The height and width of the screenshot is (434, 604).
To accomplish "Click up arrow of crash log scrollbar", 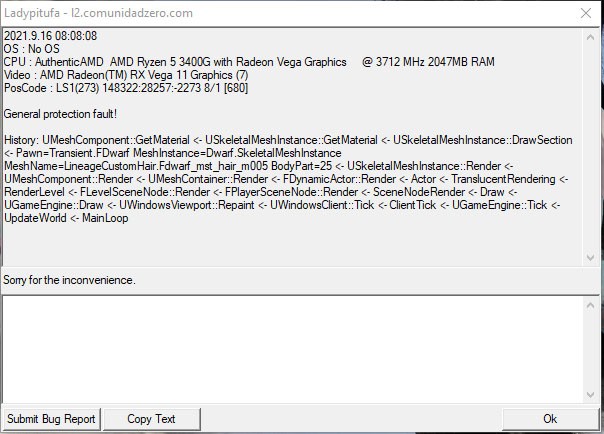I will coord(590,37).
